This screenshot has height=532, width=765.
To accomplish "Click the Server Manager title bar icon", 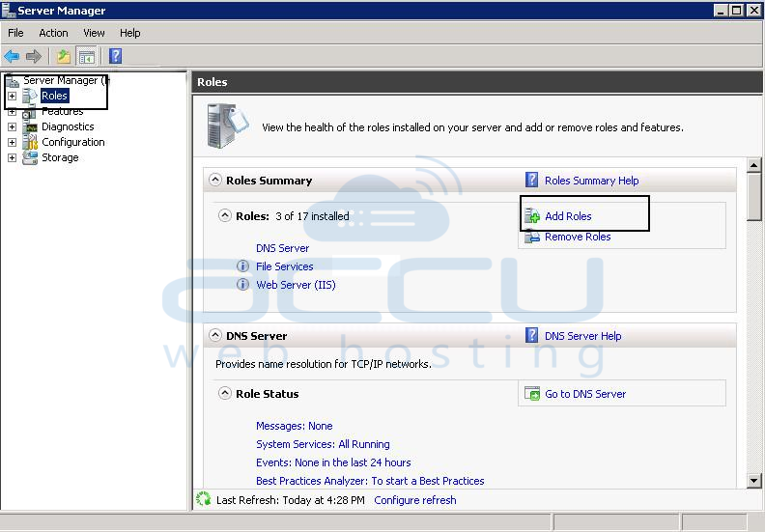I will click(x=9, y=11).
